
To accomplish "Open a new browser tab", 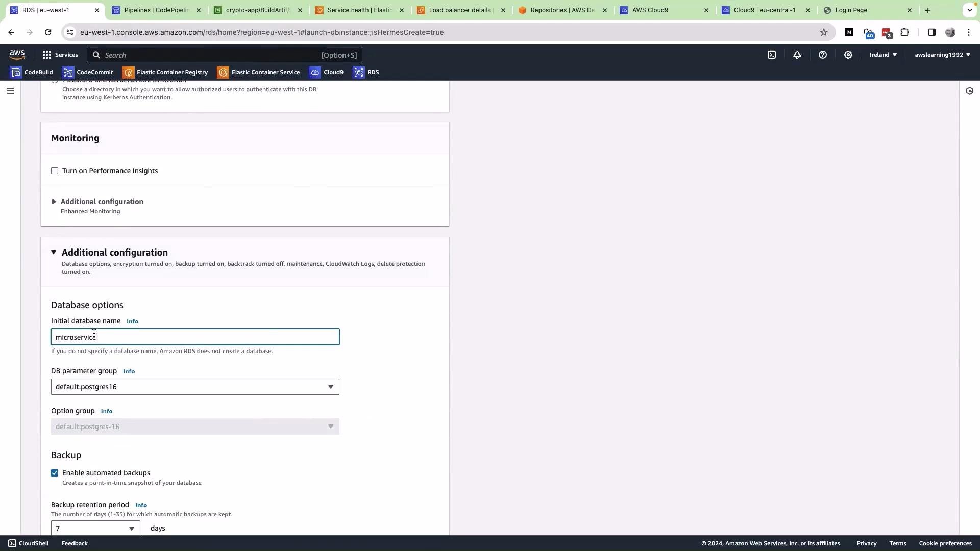I will coord(928,10).
